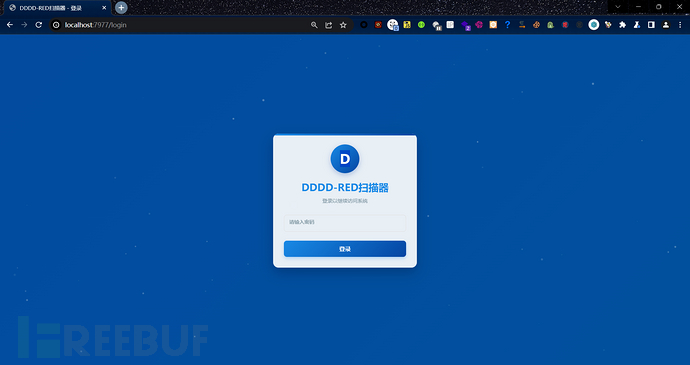
Task: Minimize the browser window
Action: pyautogui.click(x=639, y=7)
